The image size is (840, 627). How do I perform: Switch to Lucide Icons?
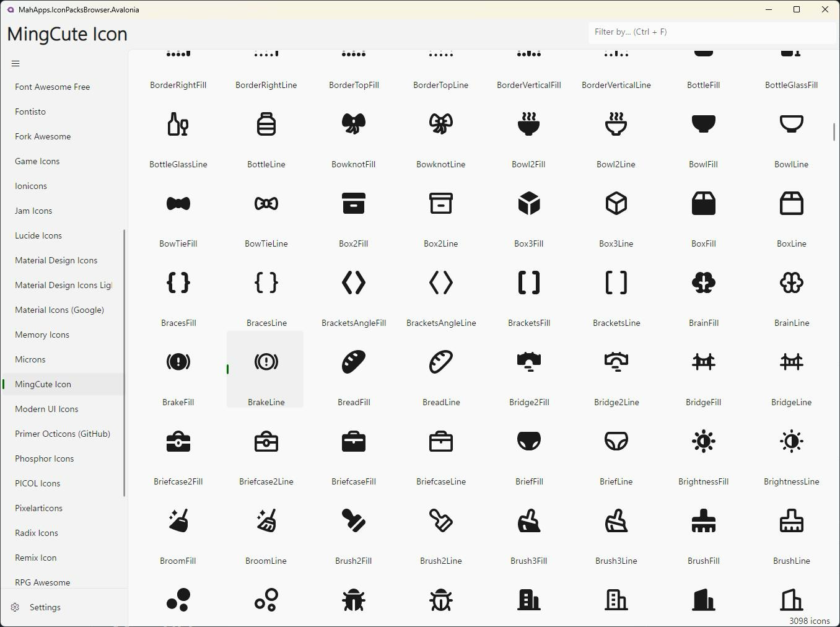pos(64,235)
